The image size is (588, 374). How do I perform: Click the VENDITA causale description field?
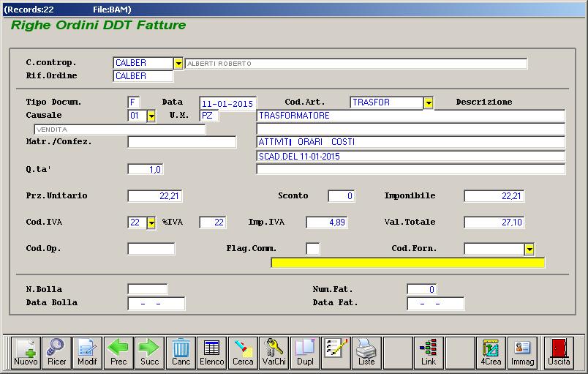tap(120, 130)
